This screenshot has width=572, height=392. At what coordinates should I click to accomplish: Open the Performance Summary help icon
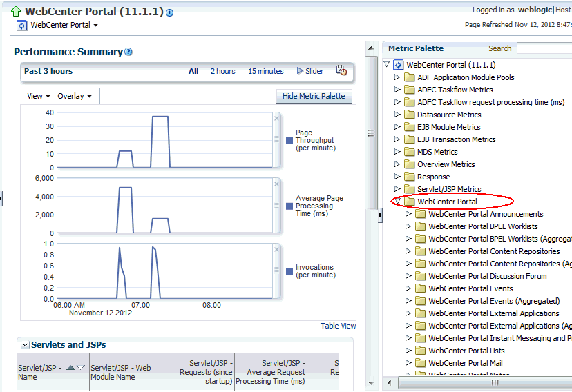click(x=128, y=52)
